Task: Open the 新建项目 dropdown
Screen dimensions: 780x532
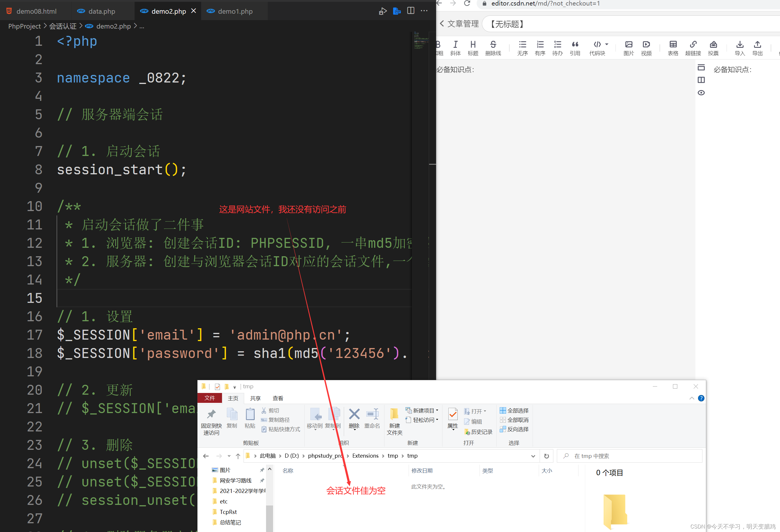Action: [422, 410]
